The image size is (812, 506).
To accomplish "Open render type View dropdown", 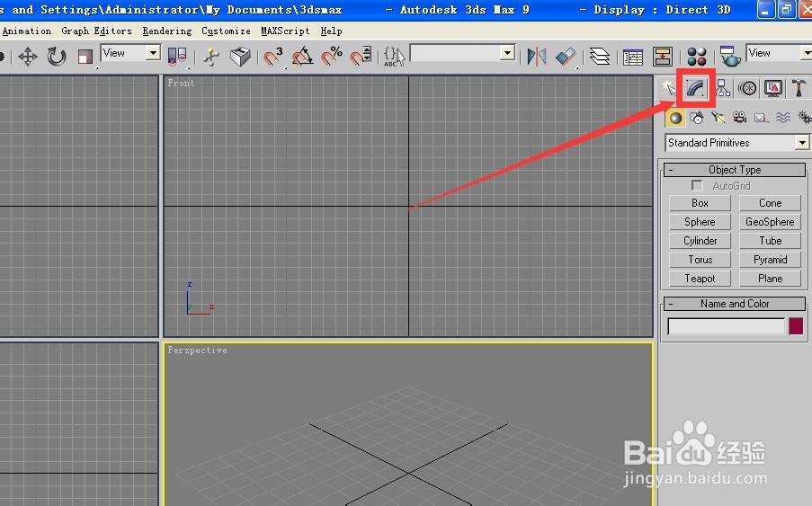I will (x=779, y=53).
